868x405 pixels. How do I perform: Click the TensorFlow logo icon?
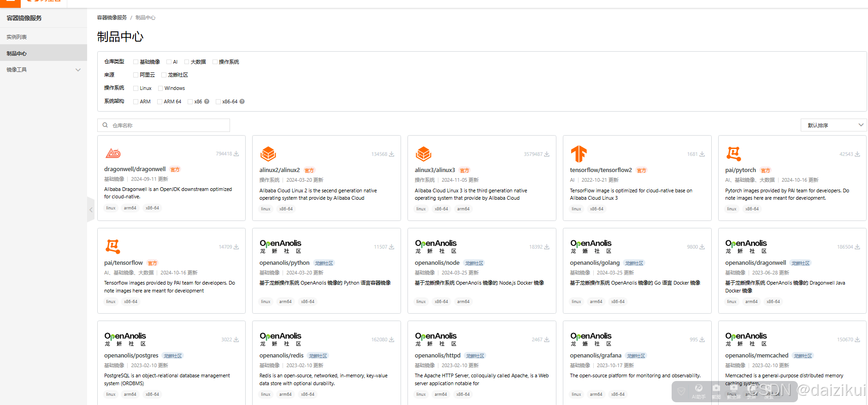579,154
